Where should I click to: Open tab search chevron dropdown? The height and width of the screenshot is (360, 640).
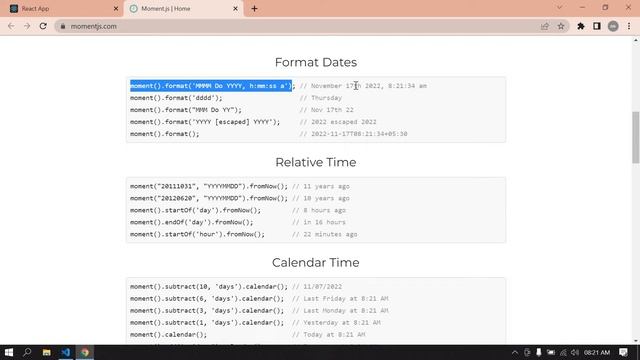[x=560, y=7]
